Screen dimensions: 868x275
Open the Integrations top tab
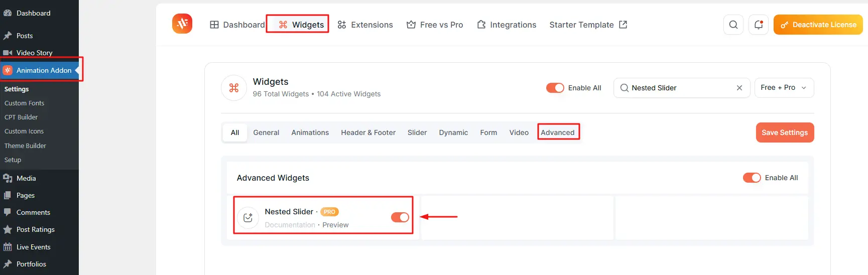pyautogui.click(x=507, y=25)
